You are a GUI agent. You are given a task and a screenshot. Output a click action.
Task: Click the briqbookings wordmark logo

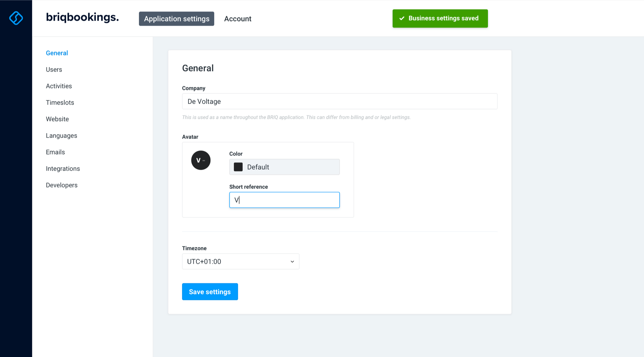pyautogui.click(x=82, y=18)
